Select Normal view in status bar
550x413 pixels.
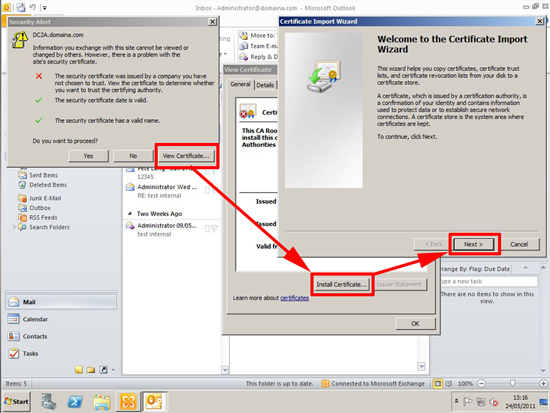coord(437,384)
